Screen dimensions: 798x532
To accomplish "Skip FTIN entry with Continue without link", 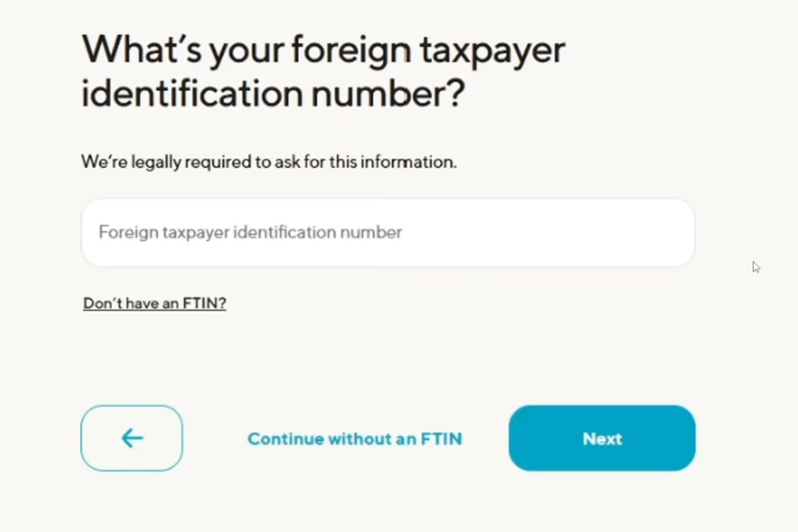I will click(355, 439).
